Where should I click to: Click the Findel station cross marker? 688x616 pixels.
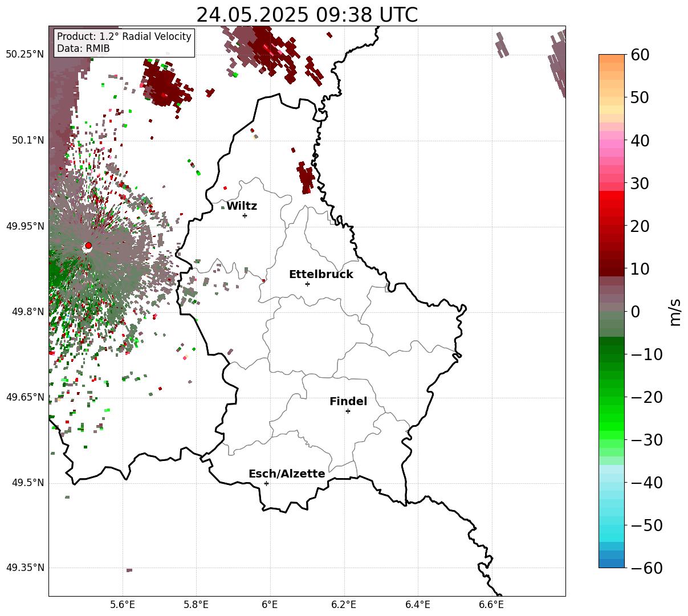click(x=348, y=411)
